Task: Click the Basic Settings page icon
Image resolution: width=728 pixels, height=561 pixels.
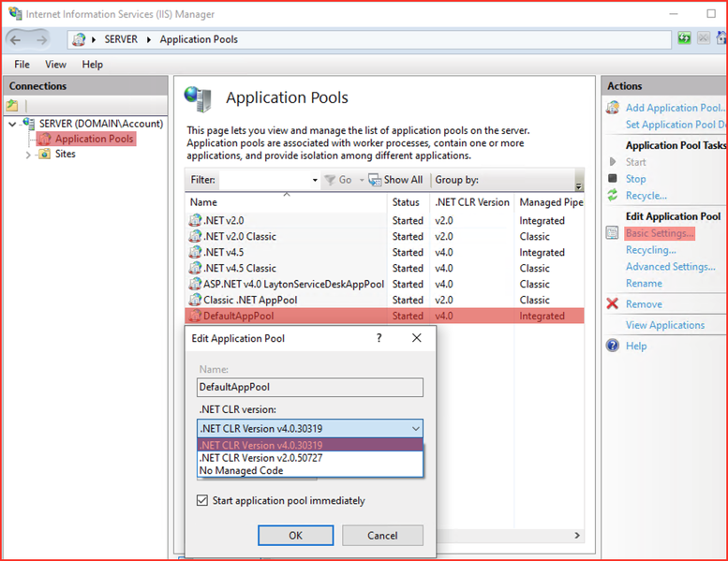Action: tap(613, 232)
